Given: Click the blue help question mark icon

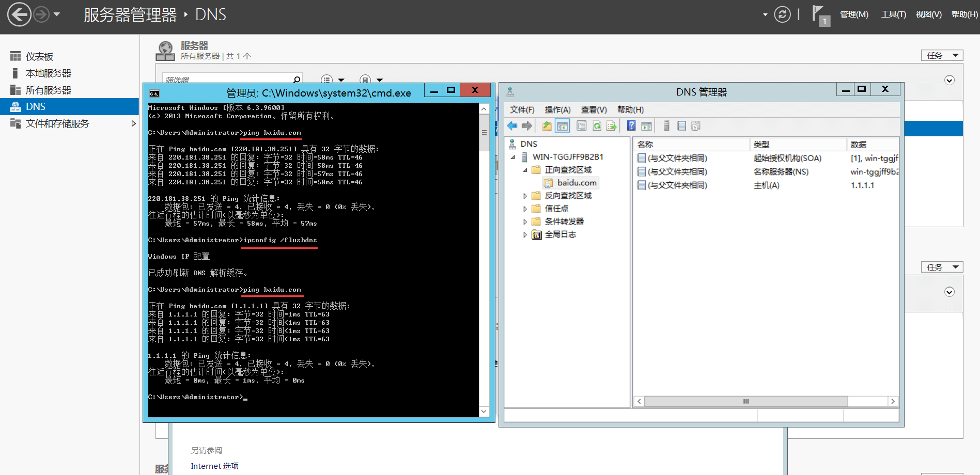Looking at the screenshot, I should [631, 126].
